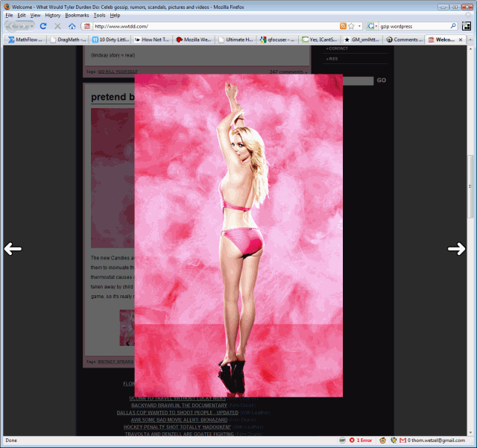Image resolution: width=477 pixels, height=448 pixels.
Task: Click the toolbar icon right of search box
Action: 466,26
